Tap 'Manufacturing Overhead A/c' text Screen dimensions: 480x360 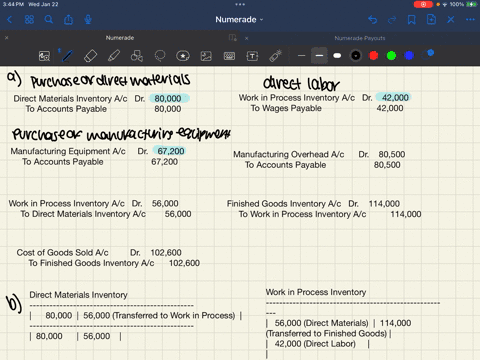pyautogui.click(x=289, y=154)
